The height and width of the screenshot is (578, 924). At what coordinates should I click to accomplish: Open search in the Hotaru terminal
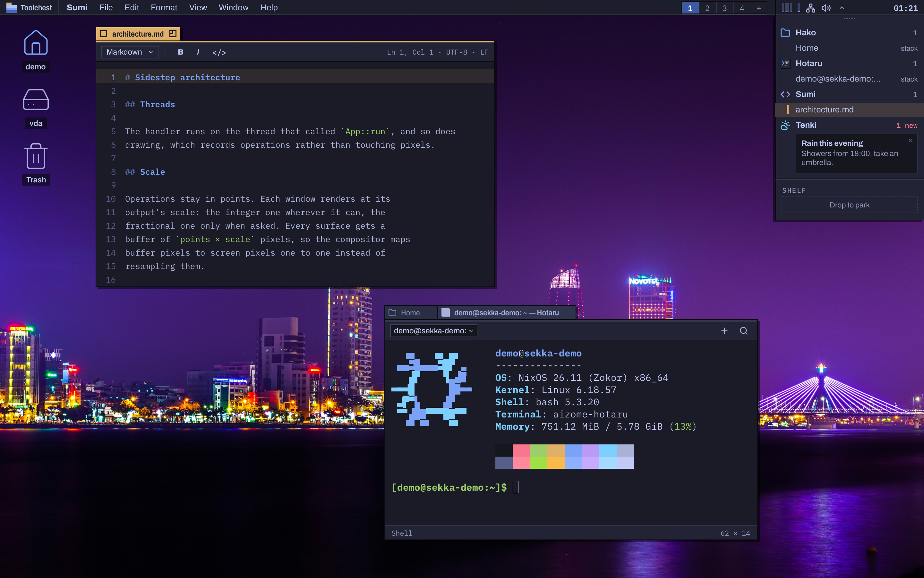743,331
